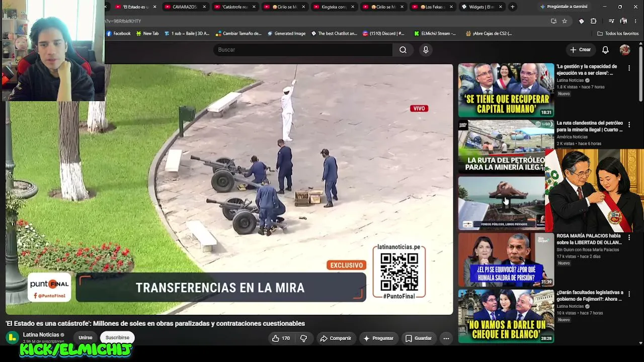Viewport: 644px width, 362px height.
Task: Start a voice search with the microphone
Action: click(426, 50)
